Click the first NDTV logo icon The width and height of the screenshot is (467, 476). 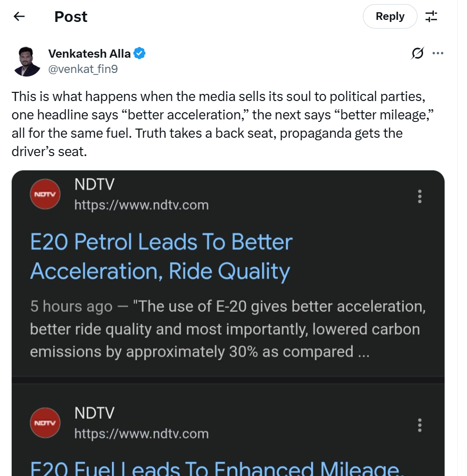pos(45,194)
